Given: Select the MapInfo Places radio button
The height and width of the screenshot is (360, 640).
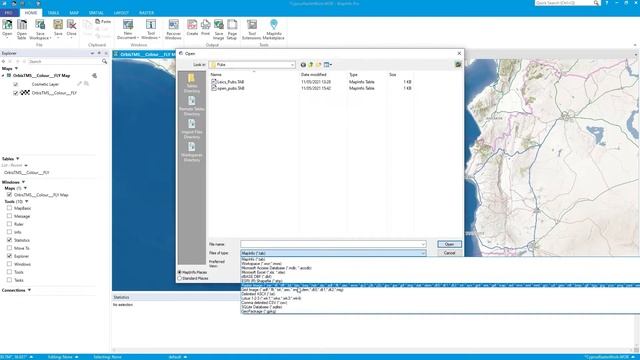Looking at the screenshot, I should click(180, 272).
